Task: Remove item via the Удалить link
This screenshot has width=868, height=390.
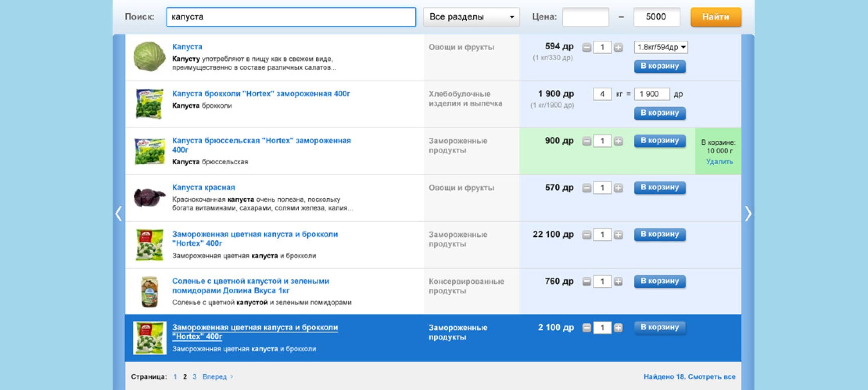Action: click(719, 162)
